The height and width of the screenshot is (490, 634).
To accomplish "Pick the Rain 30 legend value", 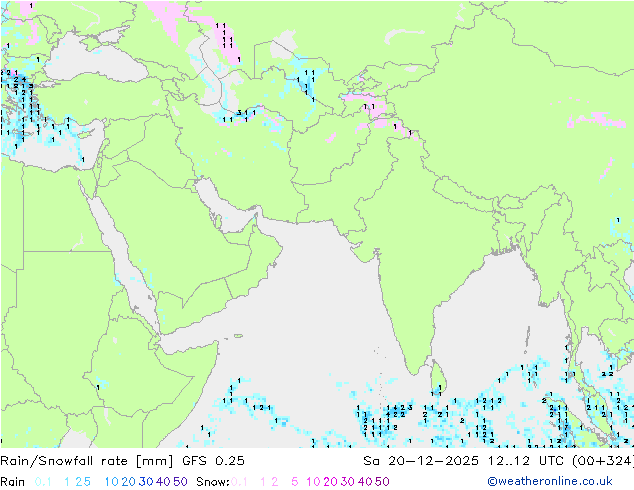I will click(x=146, y=482).
